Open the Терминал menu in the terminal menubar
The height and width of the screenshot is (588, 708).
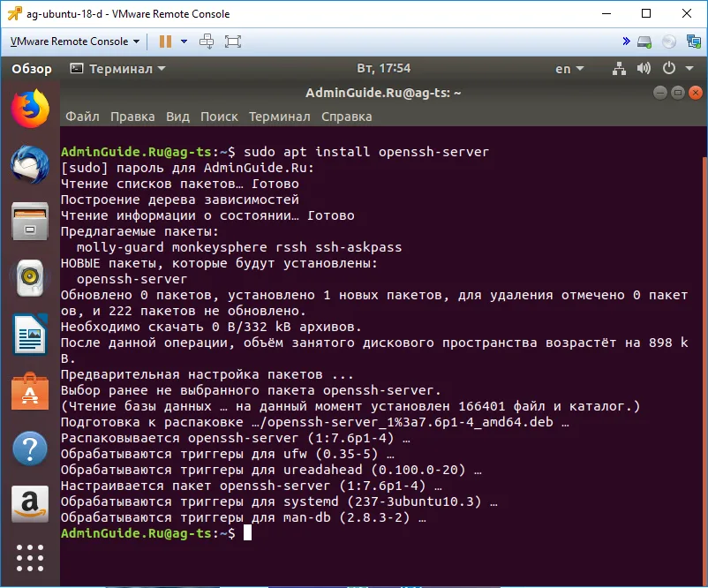pyautogui.click(x=280, y=117)
